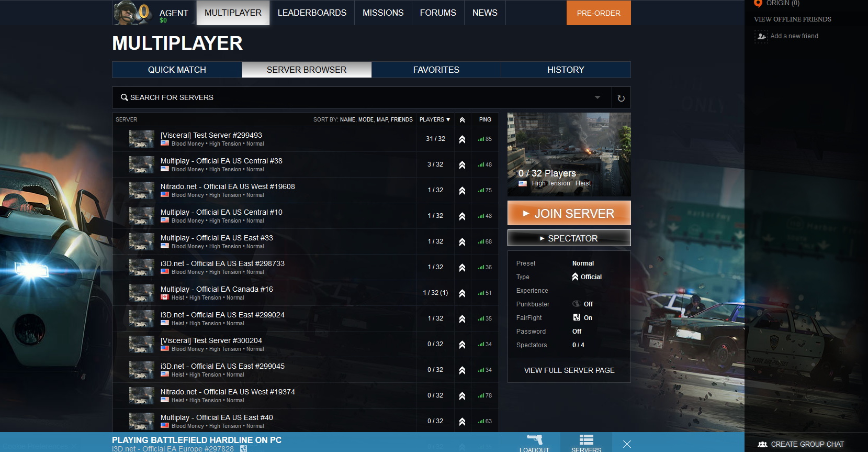Sort by the official rank chevron column
This screenshot has height=452, width=868.
pos(462,120)
